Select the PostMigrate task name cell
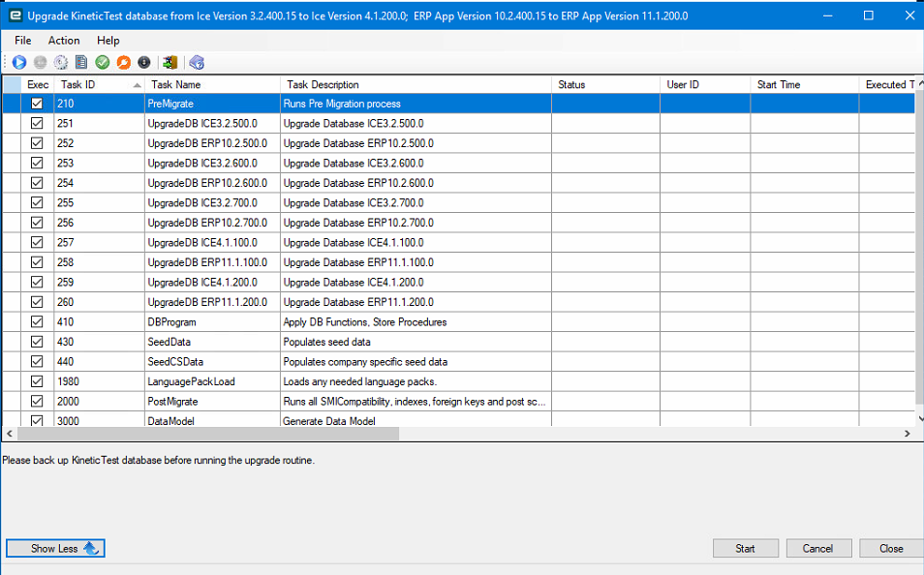The height and width of the screenshot is (575, 924). 212,401
